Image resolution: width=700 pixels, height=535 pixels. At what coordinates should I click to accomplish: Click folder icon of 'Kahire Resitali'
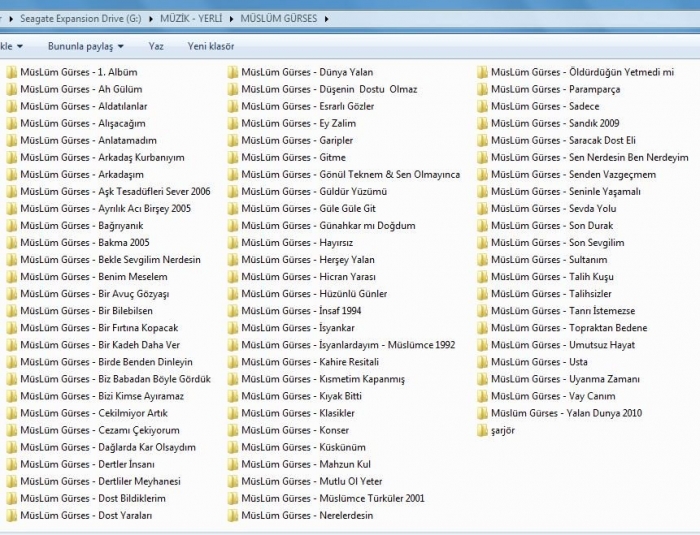pos(233,362)
